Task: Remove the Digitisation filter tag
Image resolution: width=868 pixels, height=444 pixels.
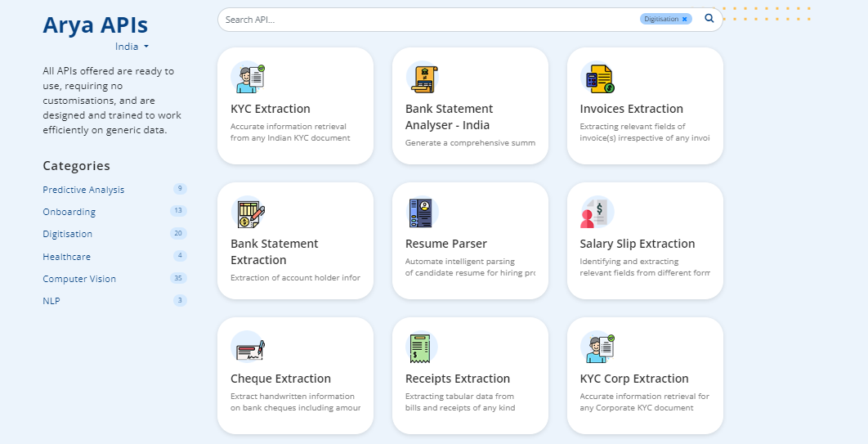Action: coord(685,20)
